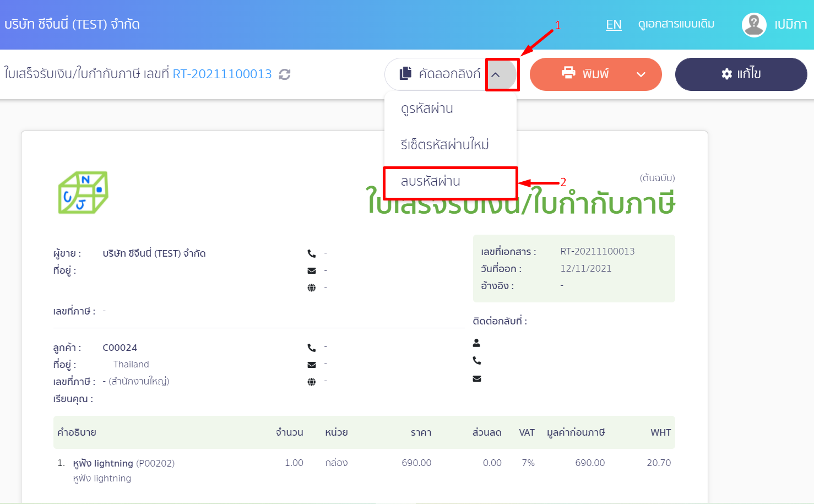Viewport: 814px width, 504px height.
Task: Click VAT rate 7%
Action: 529,463
